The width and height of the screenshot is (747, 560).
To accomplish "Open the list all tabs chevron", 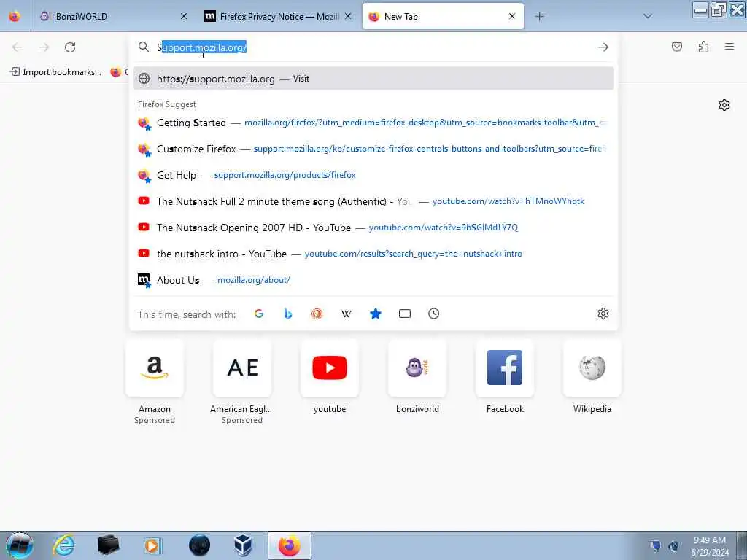I will [648, 16].
